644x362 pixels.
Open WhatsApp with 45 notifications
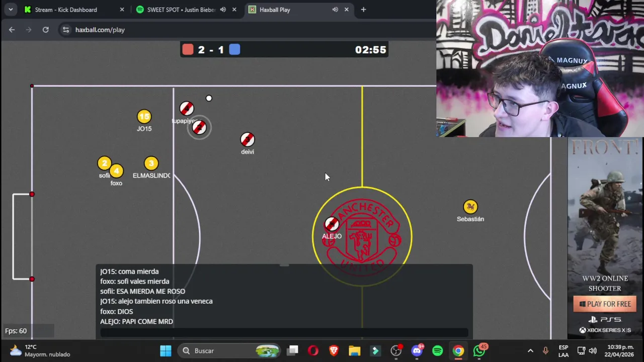(x=479, y=350)
